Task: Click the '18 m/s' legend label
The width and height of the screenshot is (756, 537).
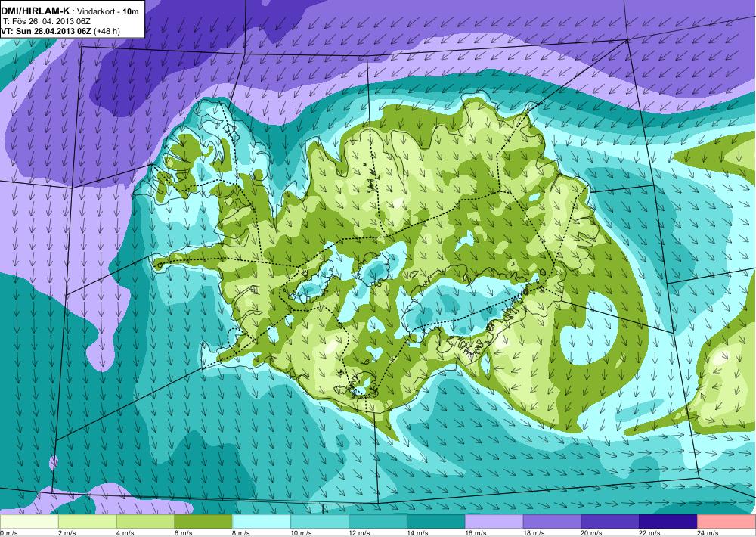Action: [534, 533]
